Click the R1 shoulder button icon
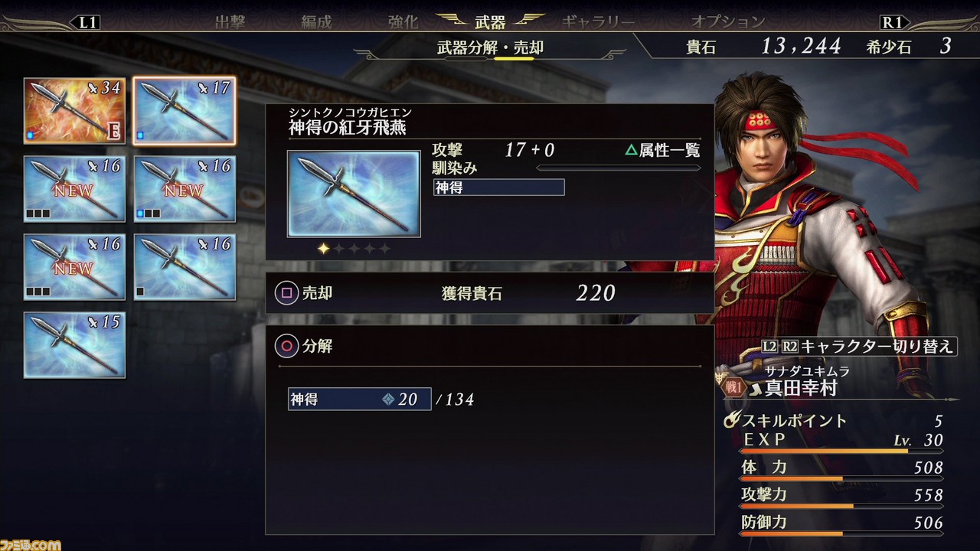 tap(892, 21)
